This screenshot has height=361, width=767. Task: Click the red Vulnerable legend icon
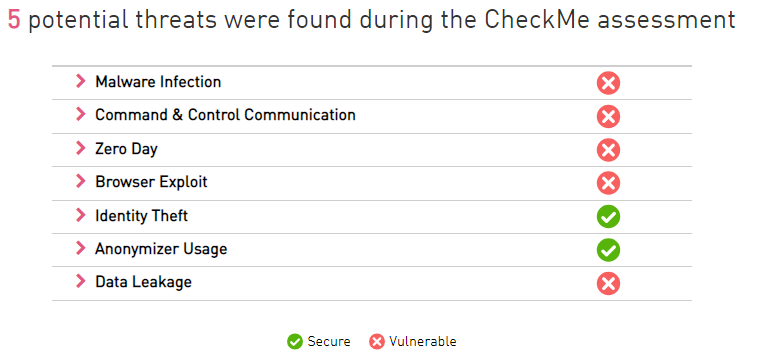pos(377,341)
